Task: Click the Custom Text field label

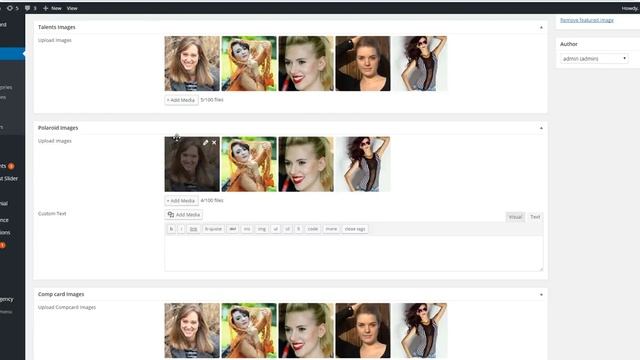Action: point(52,214)
